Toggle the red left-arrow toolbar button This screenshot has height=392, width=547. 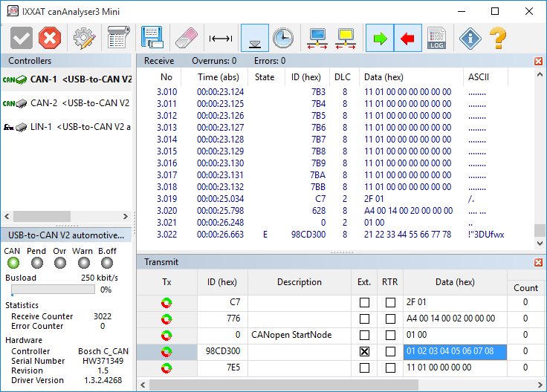[x=408, y=38]
